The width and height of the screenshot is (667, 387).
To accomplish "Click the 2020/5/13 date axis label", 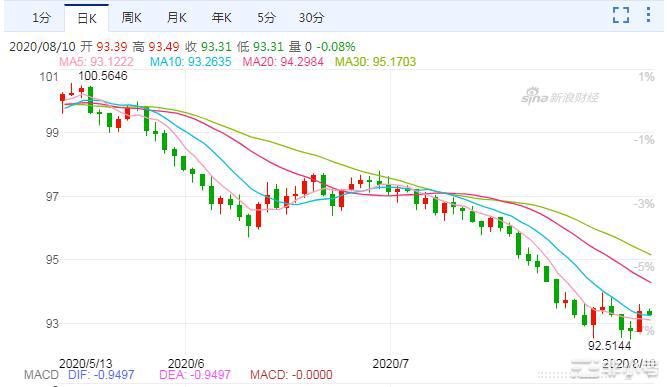I will 86,364.
